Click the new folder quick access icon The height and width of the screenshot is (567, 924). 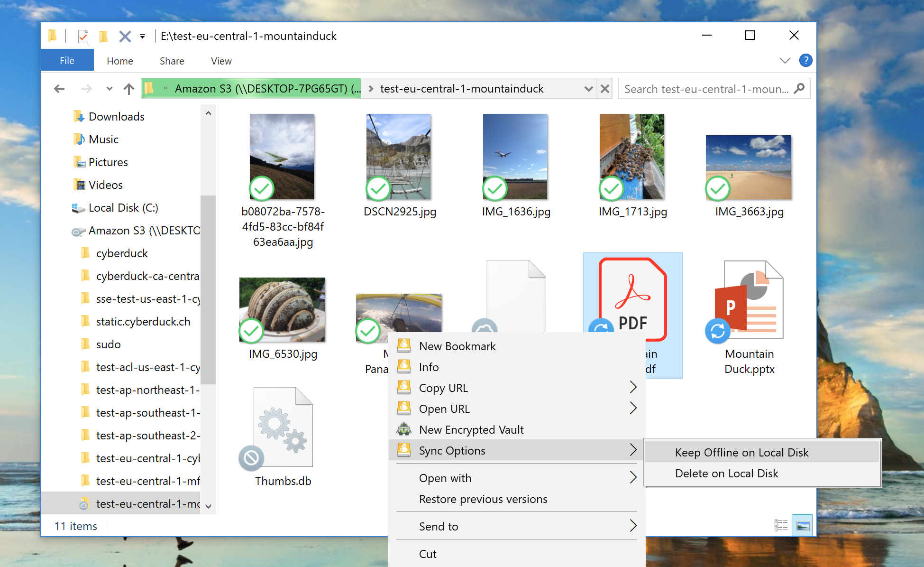[103, 36]
